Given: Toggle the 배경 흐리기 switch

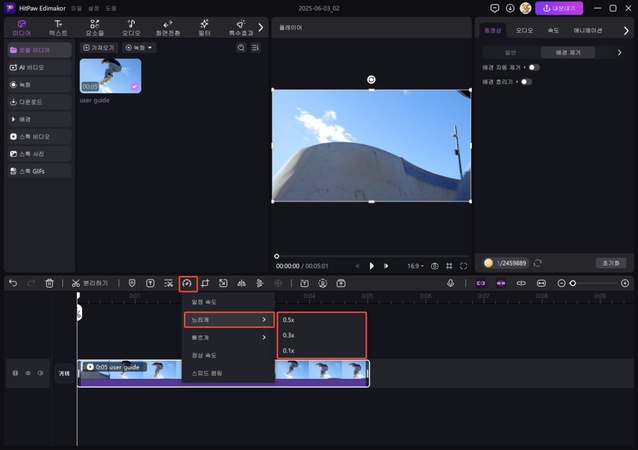Looking at the screenshot, I should click(525, 82).
